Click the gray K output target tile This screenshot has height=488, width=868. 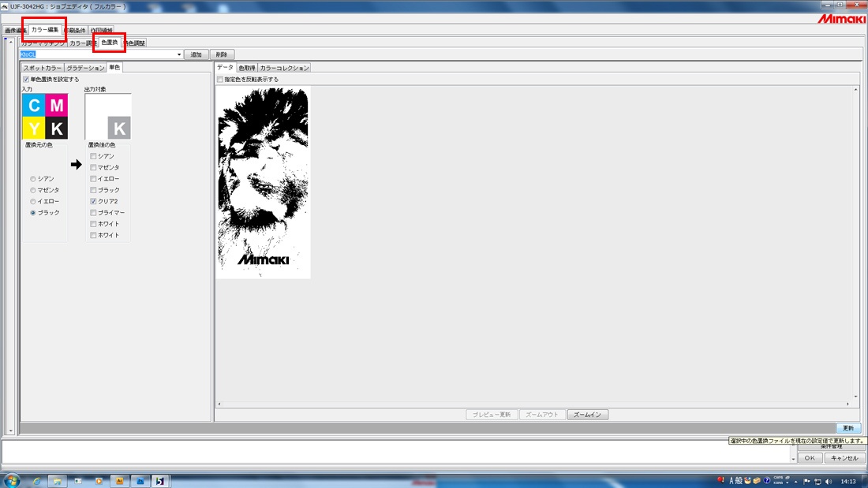pos(119,128)
